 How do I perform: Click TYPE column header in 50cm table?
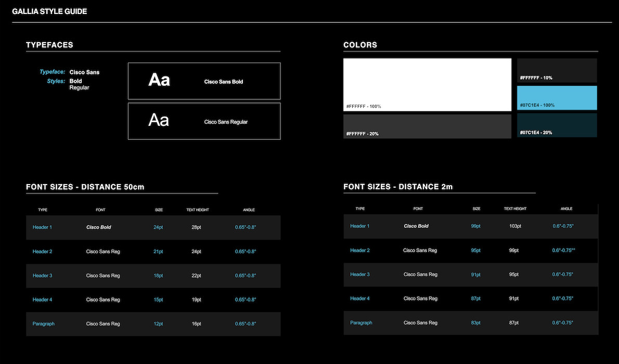(x=43, y=210)
